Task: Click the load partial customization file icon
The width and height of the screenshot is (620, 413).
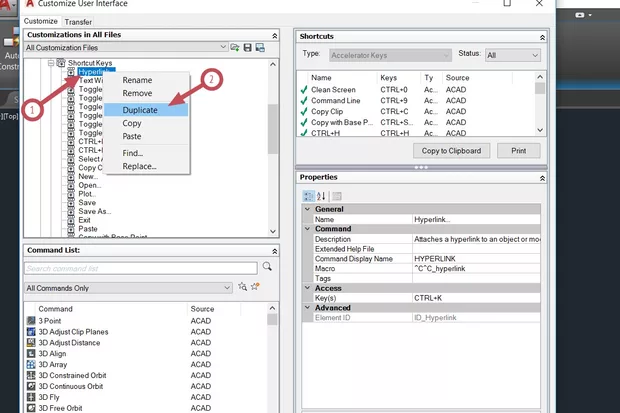Action: pyautogui.click(x=235, y=47)
